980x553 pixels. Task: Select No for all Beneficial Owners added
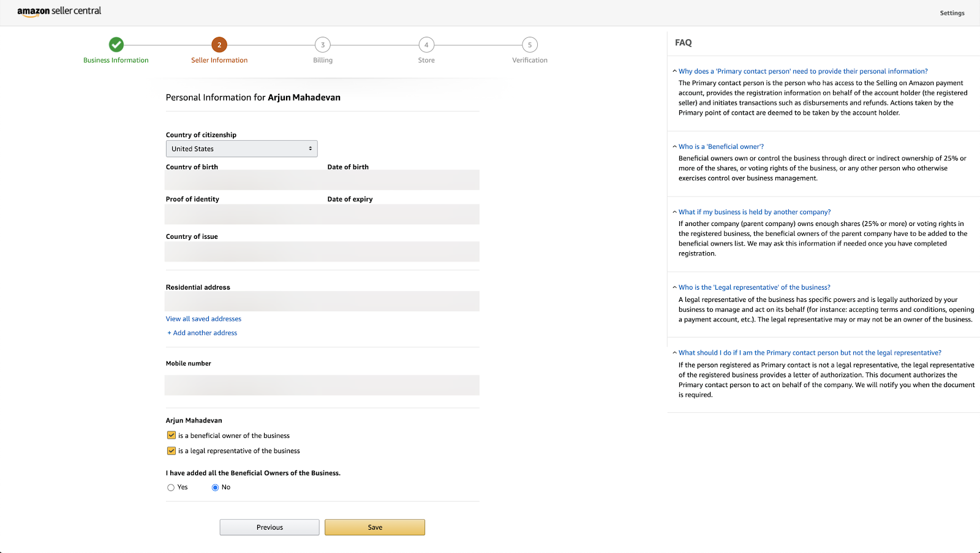214,487
